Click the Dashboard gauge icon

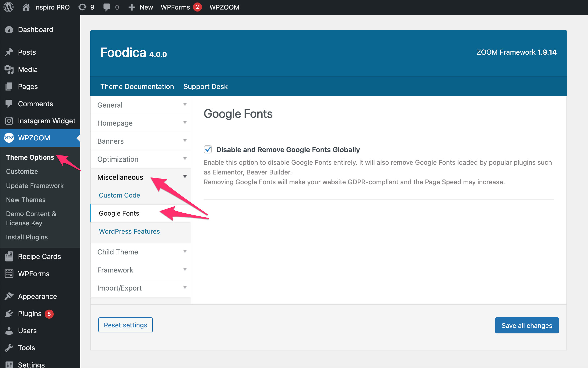[9, 30]
